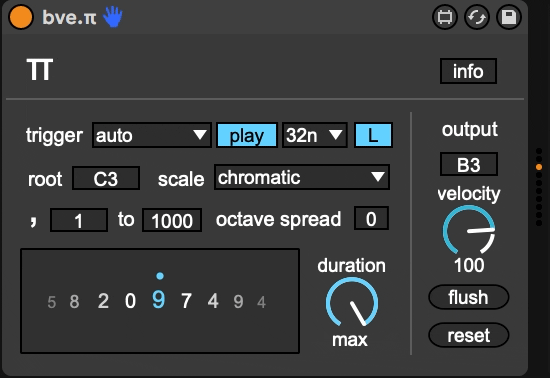
Task: Open the 32n rate dropdown
Action: [x=315, y=135]
